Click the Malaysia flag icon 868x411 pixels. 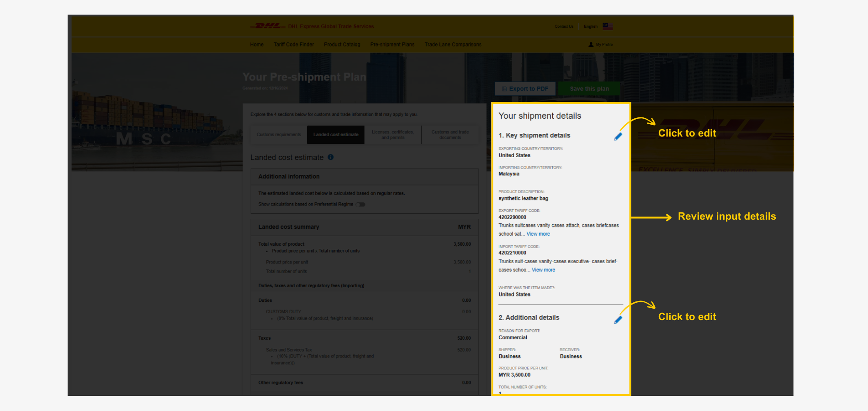pyautogui.click(x=608, y=26)
